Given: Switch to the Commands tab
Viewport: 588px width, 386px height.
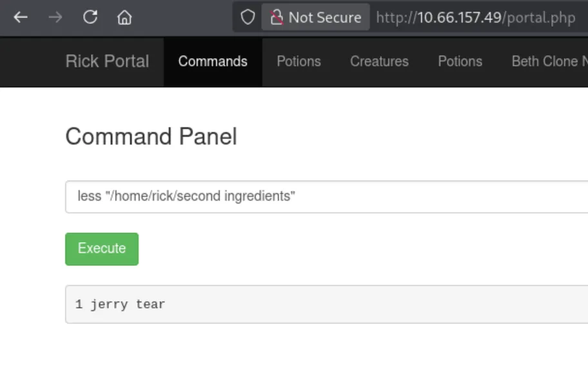Looking at the screenshot, I should [x=213, y=61].
